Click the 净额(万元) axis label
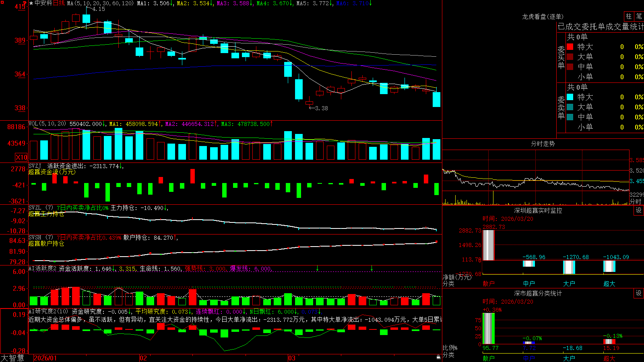Screen dimensions: 644x362 tap(457, 277)
